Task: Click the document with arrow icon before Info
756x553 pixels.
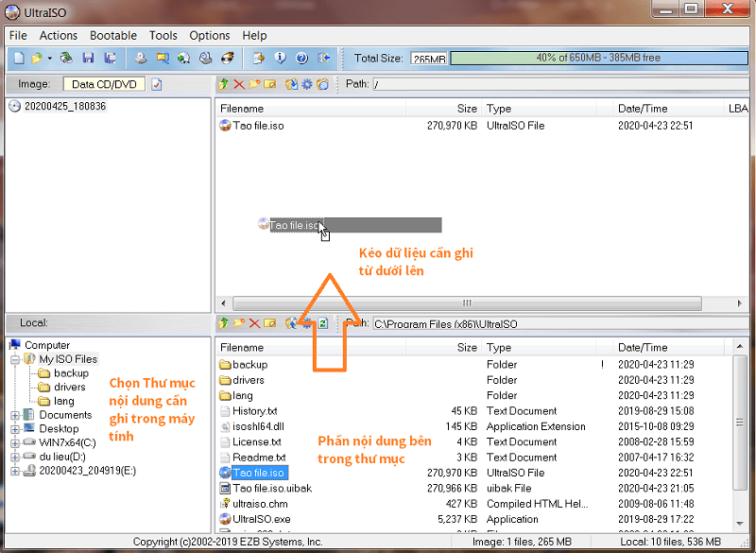Action: (x=259, y=59)
